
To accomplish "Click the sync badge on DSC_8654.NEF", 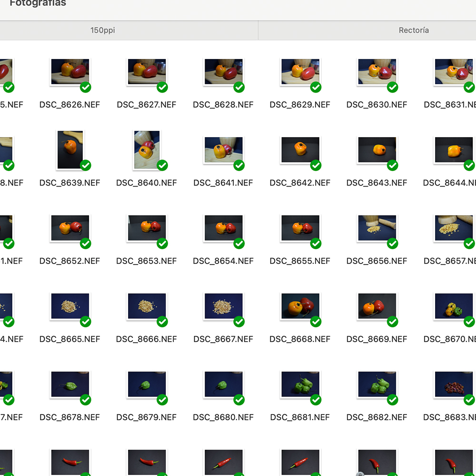I will [x=239, y=243].
